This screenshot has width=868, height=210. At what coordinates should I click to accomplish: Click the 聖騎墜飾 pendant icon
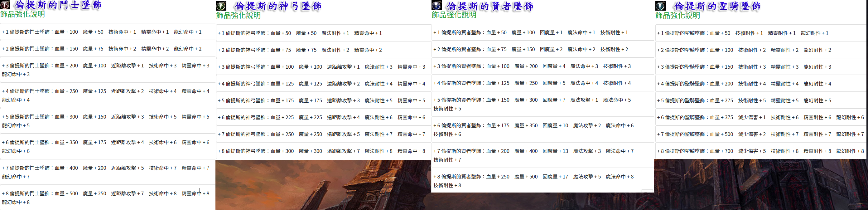(660, 6)
